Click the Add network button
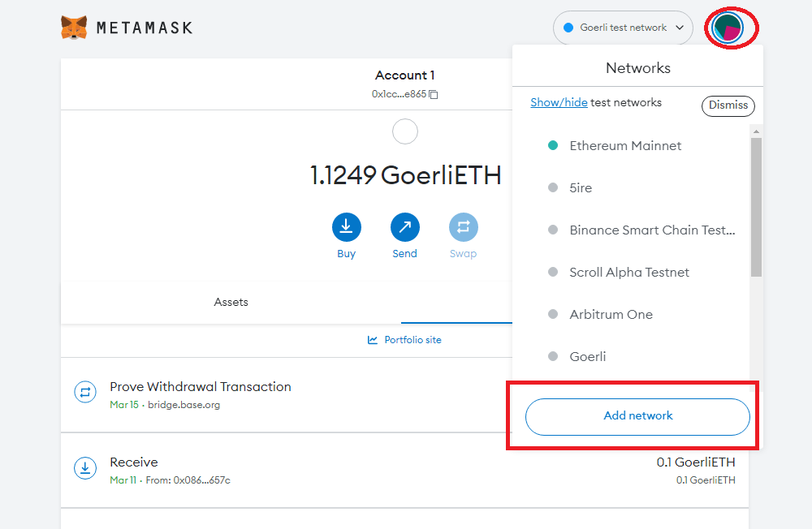The width and height of the screenshot is (812, 529). 637,416
